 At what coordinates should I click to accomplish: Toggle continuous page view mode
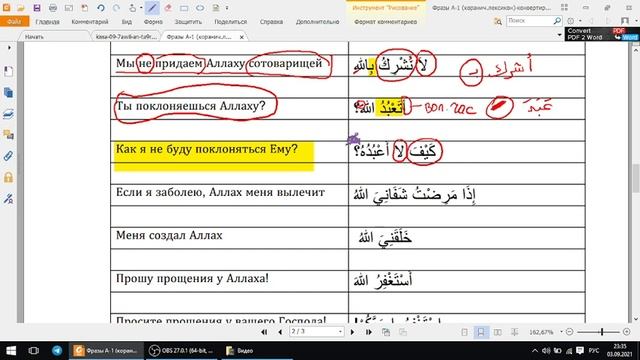481,332
